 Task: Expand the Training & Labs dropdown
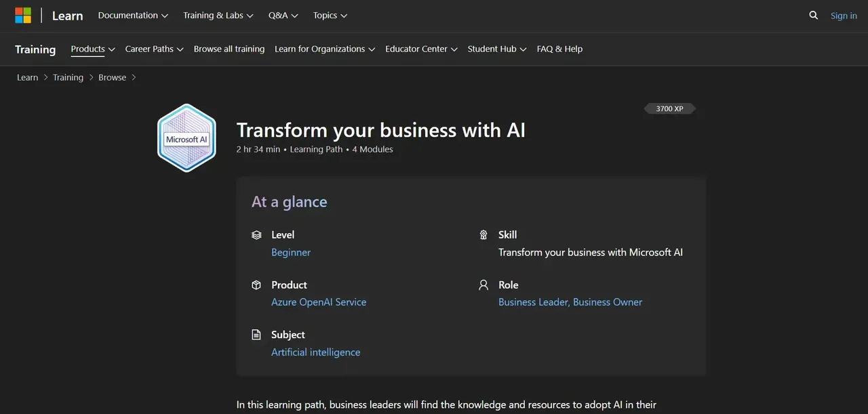218,16
